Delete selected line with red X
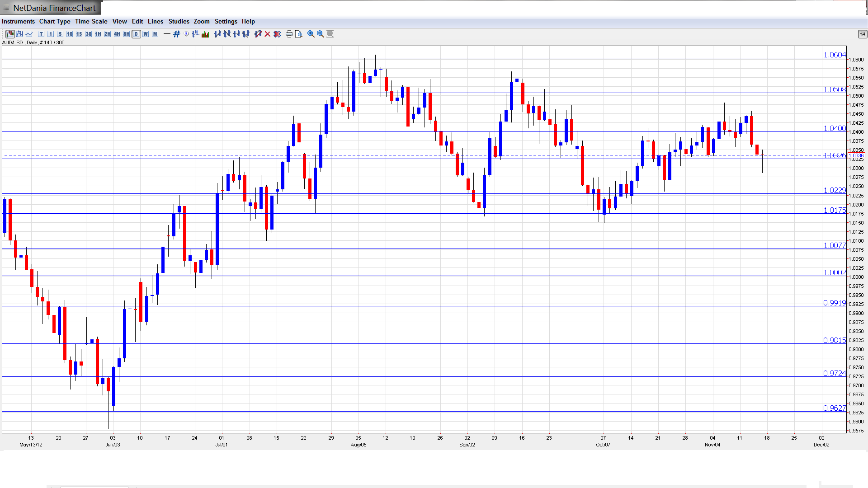Screen dimensions: 868x488 tap(267, 34)
